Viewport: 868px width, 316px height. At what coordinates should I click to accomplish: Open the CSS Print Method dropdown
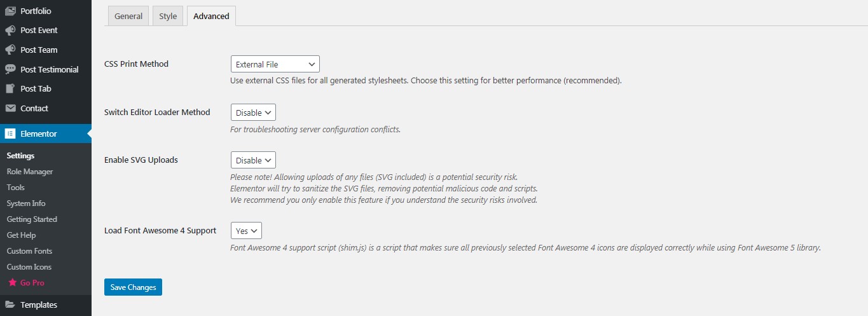click(275, 64)
